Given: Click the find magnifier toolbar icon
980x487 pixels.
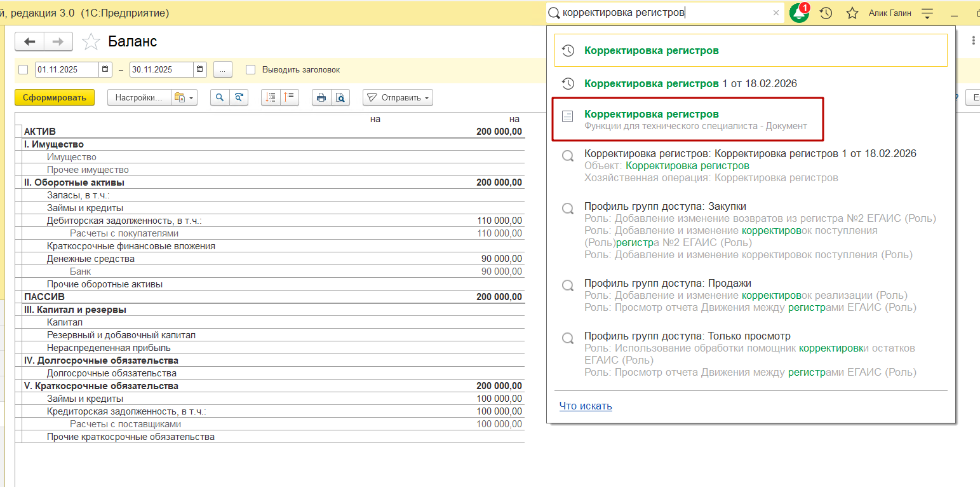Looking at the screenshot, I should click(x=220, y=97).
